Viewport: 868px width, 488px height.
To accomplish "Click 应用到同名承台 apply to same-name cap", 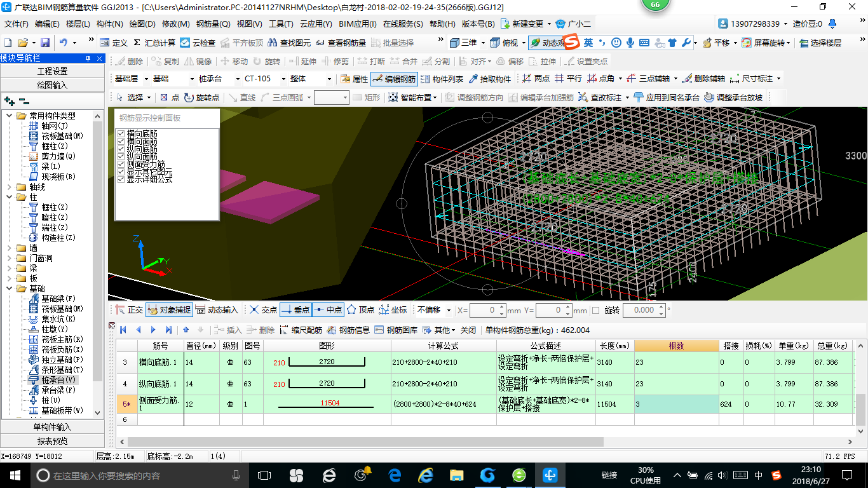I will click(x=667, y=97).
